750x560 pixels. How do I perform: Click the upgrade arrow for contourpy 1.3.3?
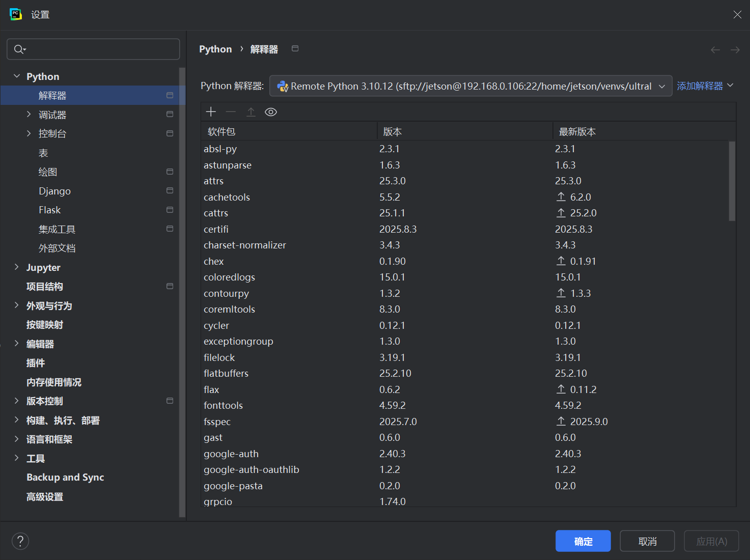(561, 293)
